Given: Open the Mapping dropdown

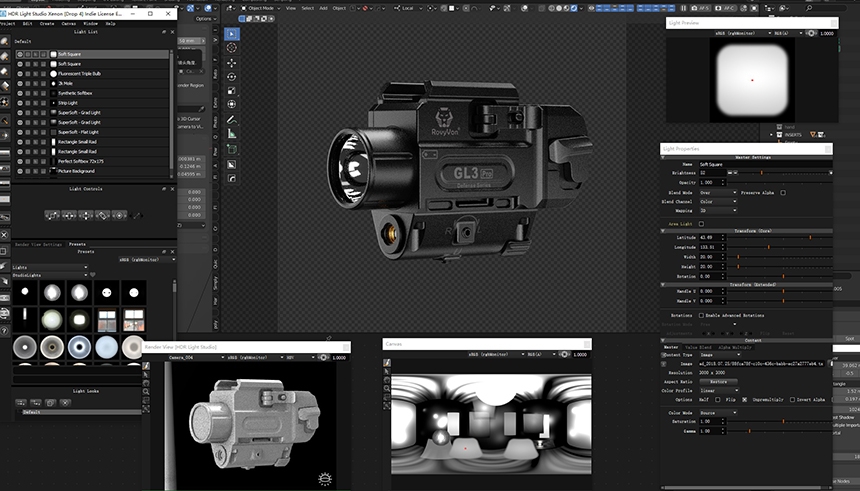Looking at the screenshot, I should click(718, 210).
